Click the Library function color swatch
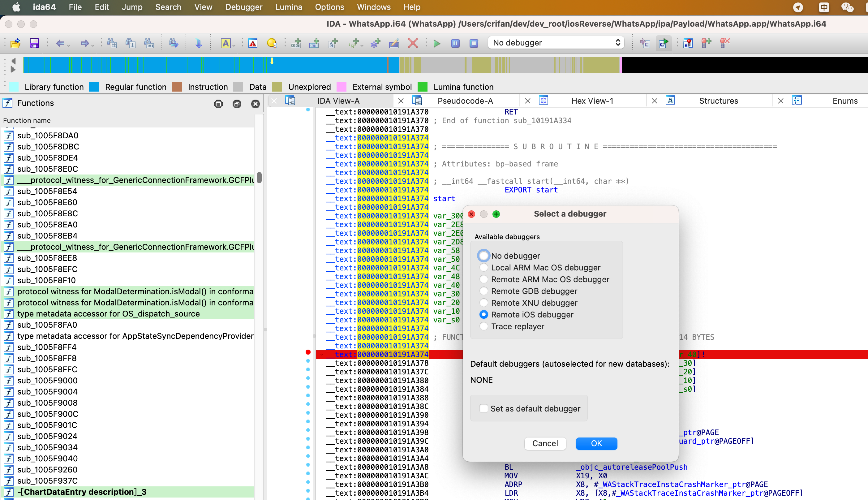This screenshot has width=868, height=500. 13,87
